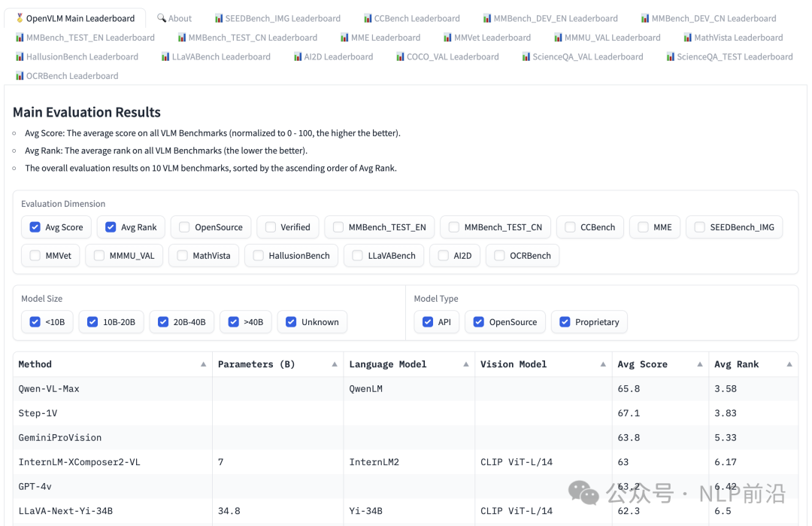Sort by Vision Model column arrow
The image size is (812, 526).
click(x=603, y=364)
